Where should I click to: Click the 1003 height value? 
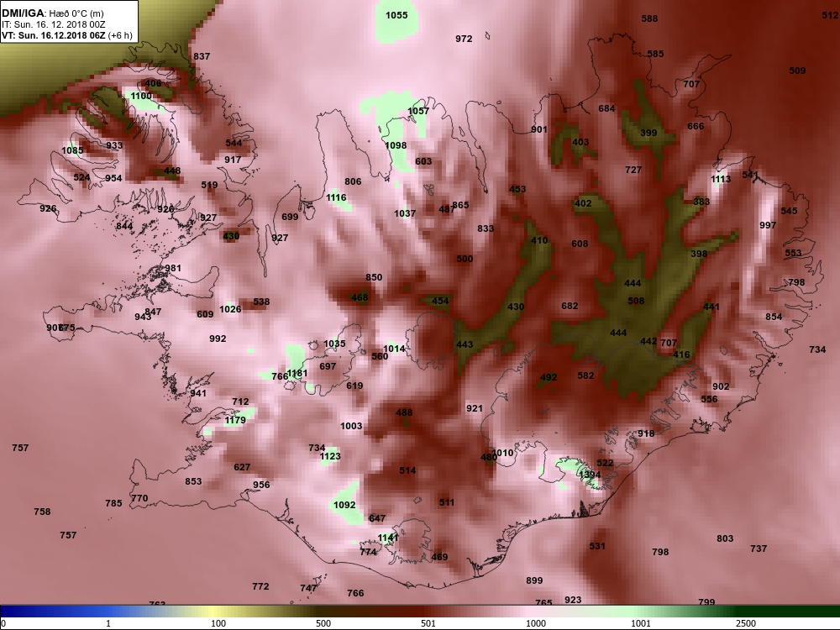pyautogui.click(x=351, y=425)
